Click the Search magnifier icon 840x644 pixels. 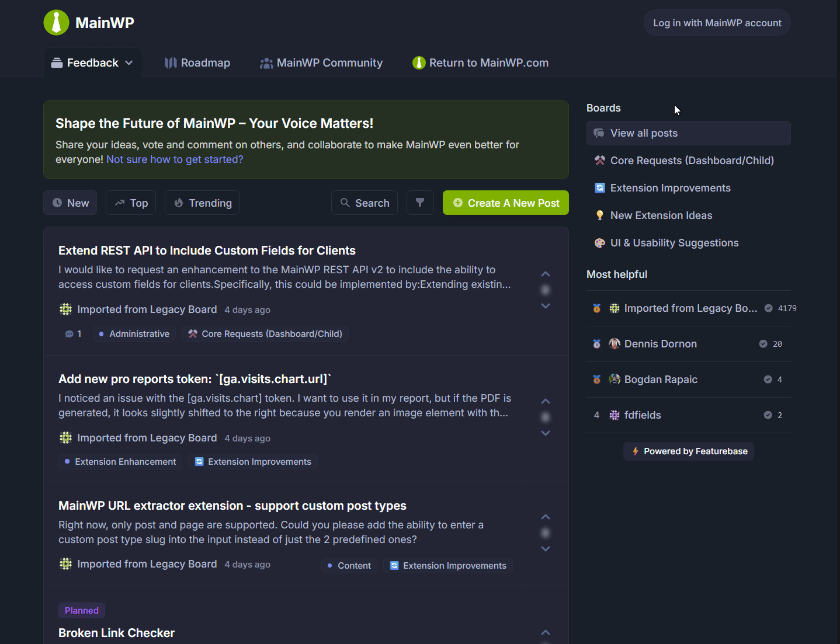point(345,203)
